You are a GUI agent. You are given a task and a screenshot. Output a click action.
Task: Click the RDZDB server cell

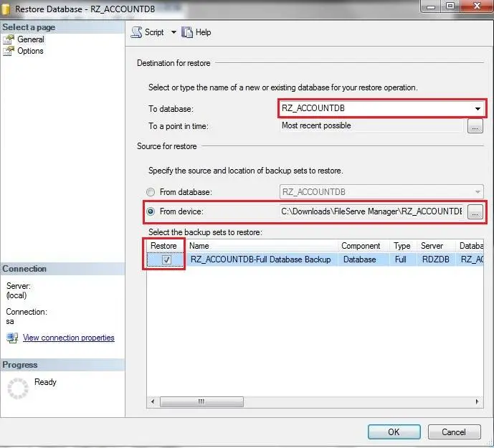point(436,259)
